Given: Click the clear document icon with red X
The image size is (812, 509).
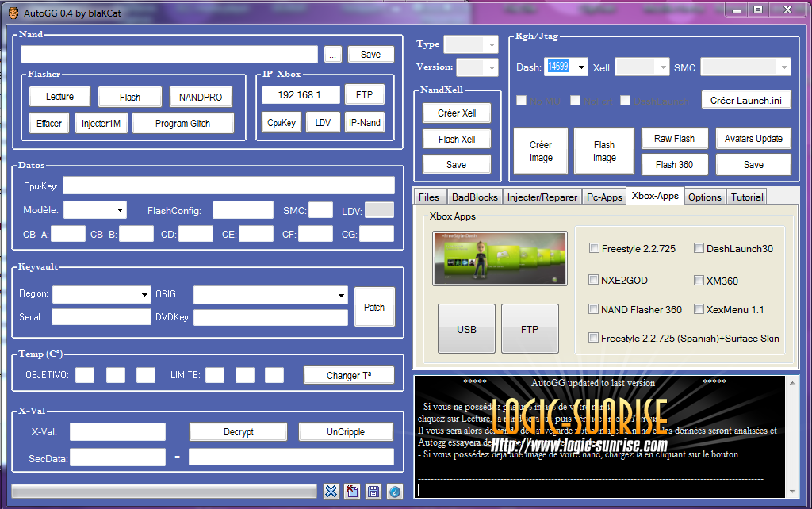Looking at the screenshot, I should coord(352,492).
